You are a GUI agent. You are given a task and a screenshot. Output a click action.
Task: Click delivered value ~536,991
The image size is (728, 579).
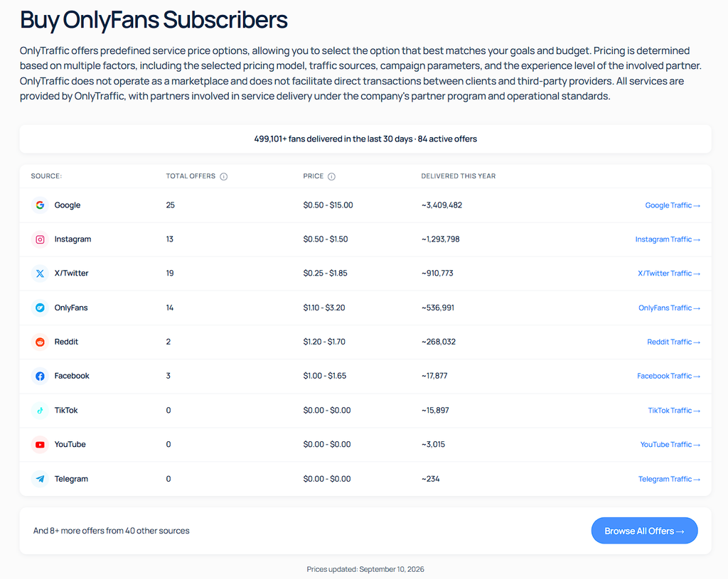pos(437,308)
